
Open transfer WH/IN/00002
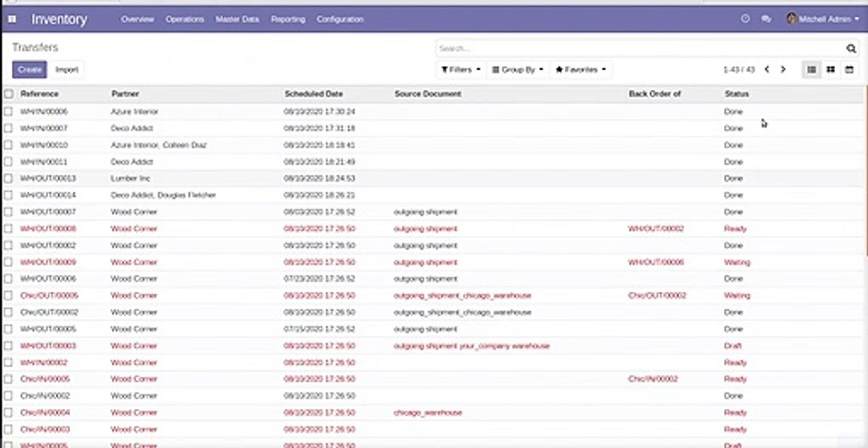coord(44,363)
